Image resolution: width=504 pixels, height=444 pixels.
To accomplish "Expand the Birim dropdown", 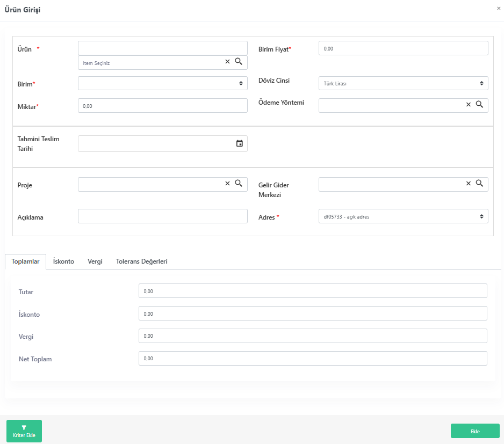I will 163,83.
